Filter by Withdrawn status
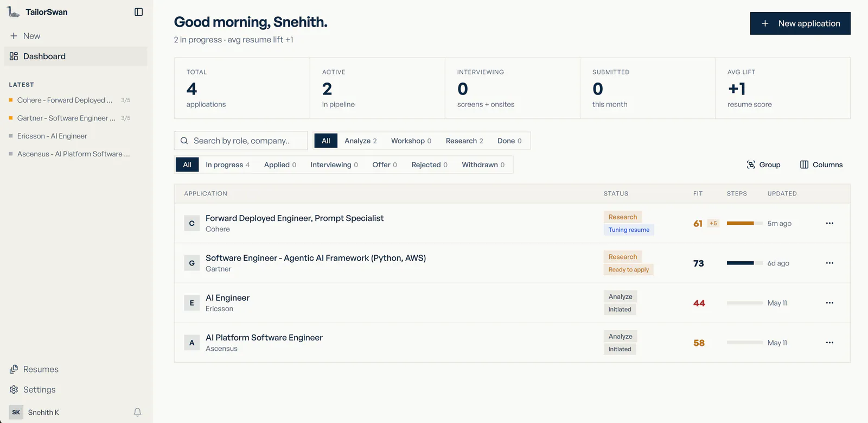868x423 pixels. [483, 165]
